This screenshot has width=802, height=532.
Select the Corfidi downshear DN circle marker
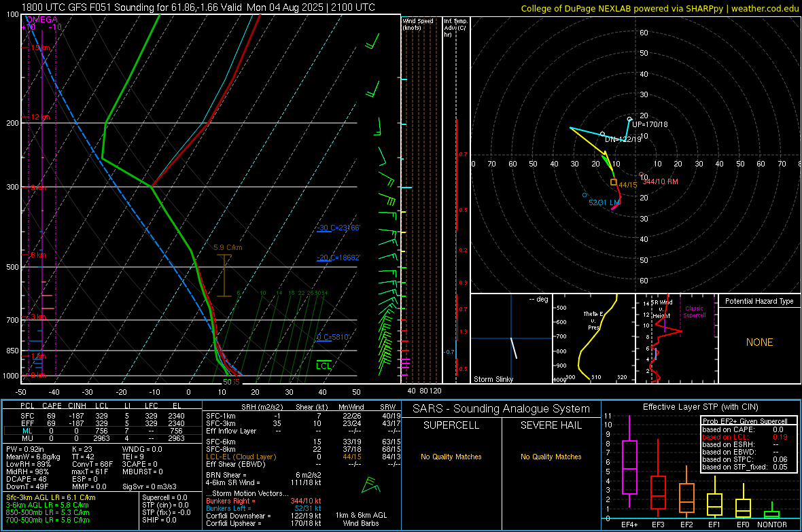(x=603, y=134)
